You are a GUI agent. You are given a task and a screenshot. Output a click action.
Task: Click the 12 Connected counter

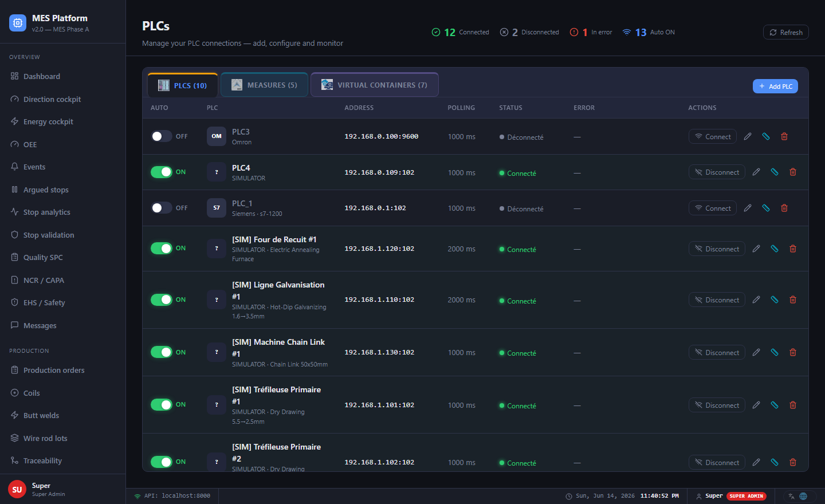[461, 32]
